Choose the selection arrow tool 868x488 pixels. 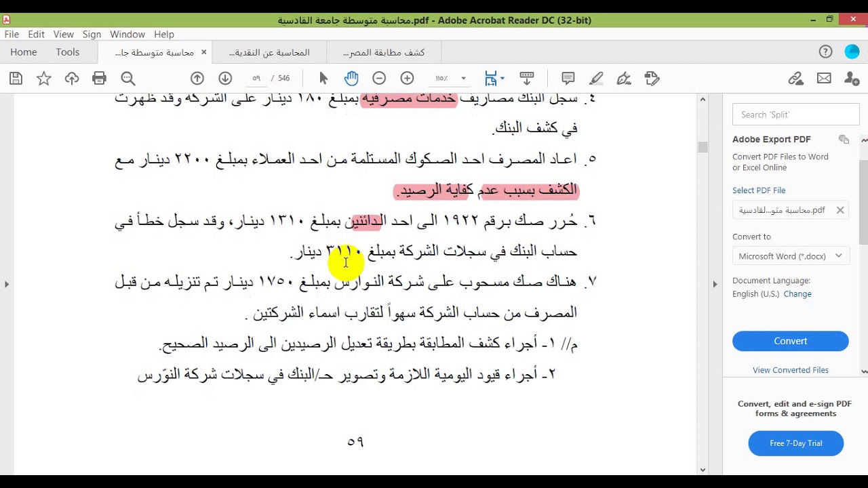point(323,79)
